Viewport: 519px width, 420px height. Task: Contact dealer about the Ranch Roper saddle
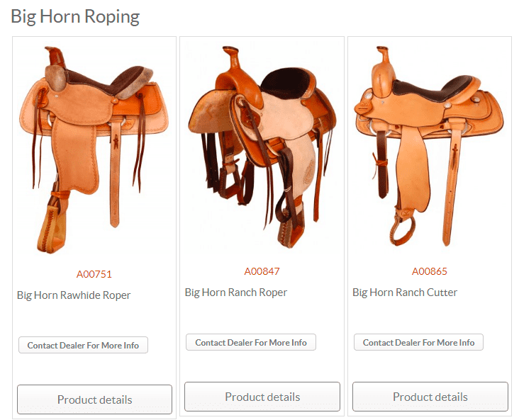[251, 342]
